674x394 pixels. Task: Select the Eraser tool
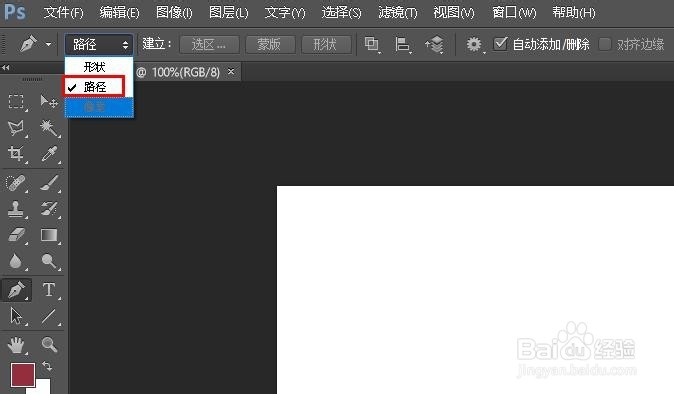pyautogui.click(x=16, y=235)
